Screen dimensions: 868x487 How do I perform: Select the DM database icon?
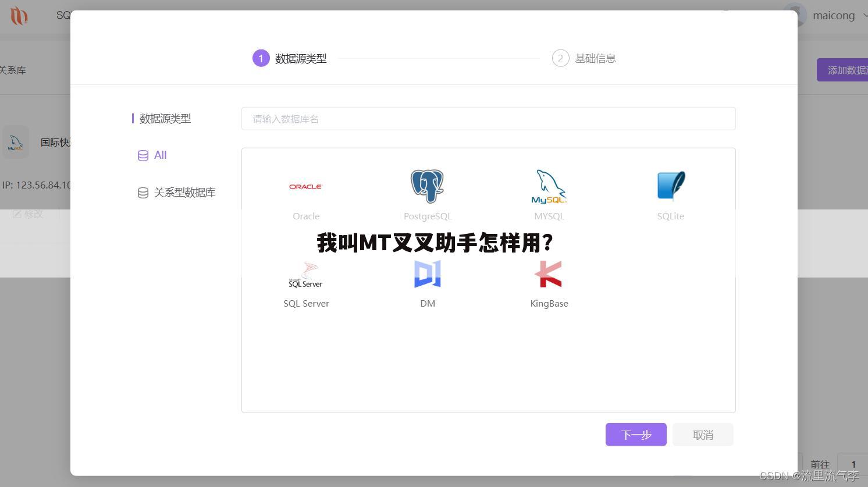tap(427, 274)
